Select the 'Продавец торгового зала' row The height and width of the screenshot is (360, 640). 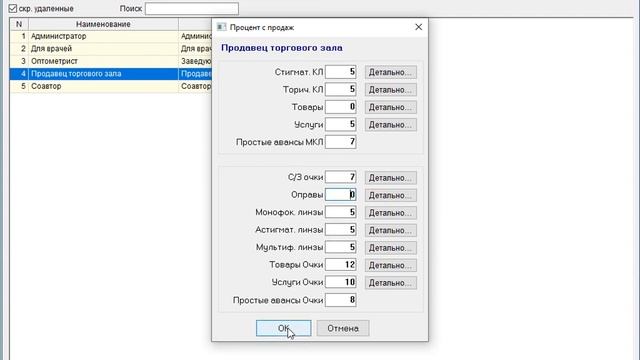point(111,74)
